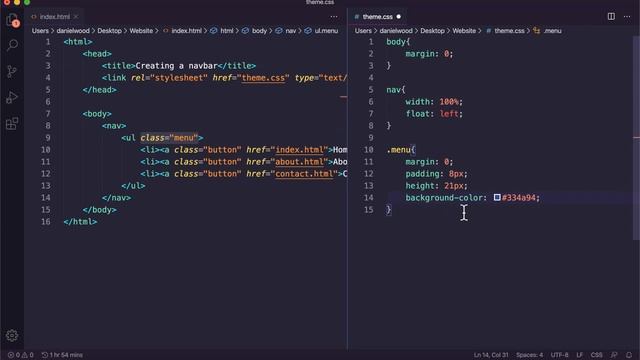The image size is (640, 360).
Task: Open the Manage settings gear icon
Action: tap(12, 336)
